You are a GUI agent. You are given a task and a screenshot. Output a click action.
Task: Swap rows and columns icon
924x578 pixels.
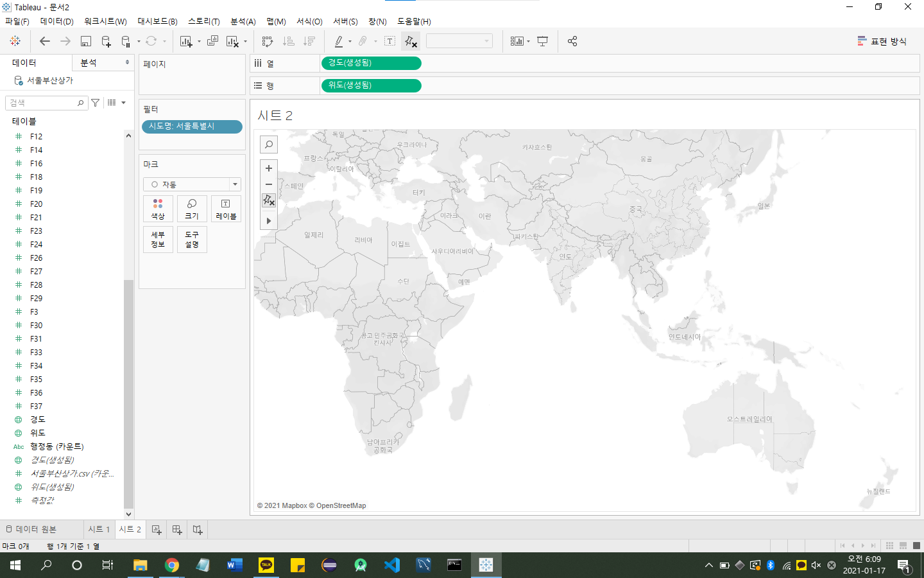click(268, 41)
